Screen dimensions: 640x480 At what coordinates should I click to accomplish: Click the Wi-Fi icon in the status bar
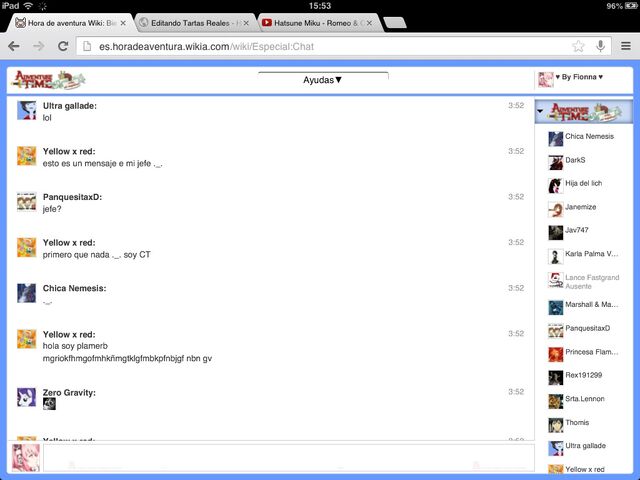pyautogui.click(x=28, y=6)
